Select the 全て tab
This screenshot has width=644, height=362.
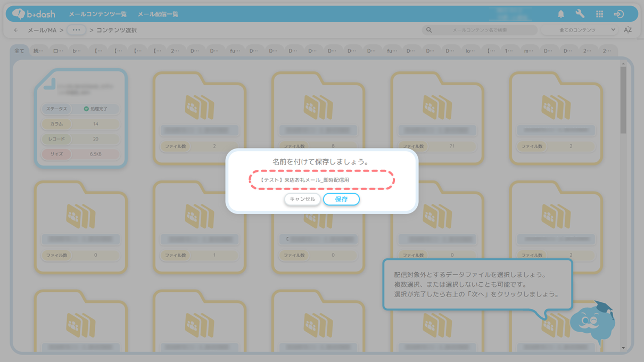(19, 51)
